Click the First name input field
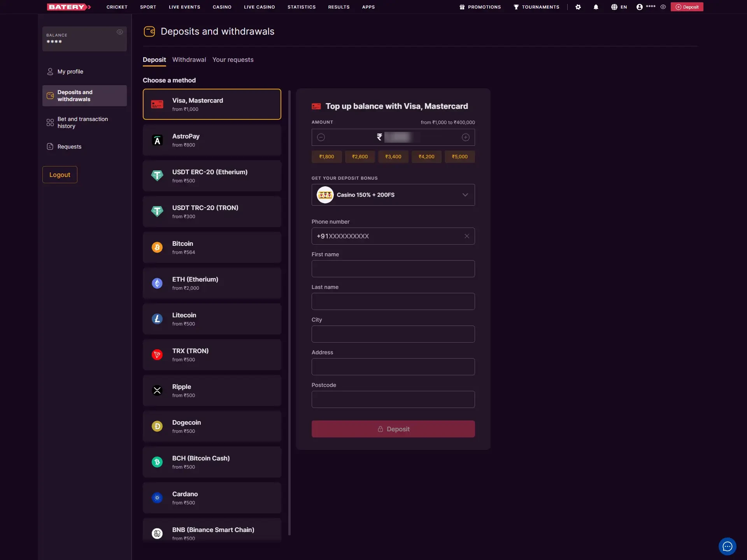Viewport: 747px width, 560px height. pyautogui.click(x=393, y=269)
